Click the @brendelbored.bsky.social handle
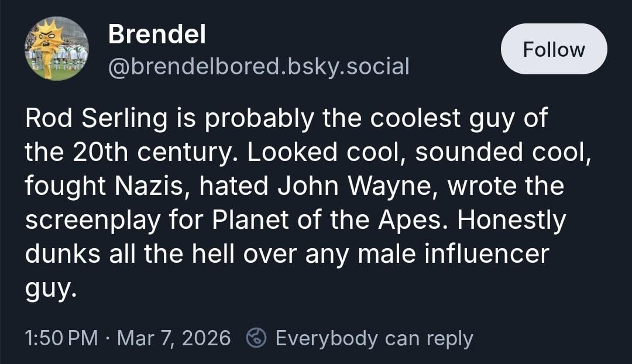Viewport: 632px width, 364px height. pyautogui.click(x=259, y=67)
